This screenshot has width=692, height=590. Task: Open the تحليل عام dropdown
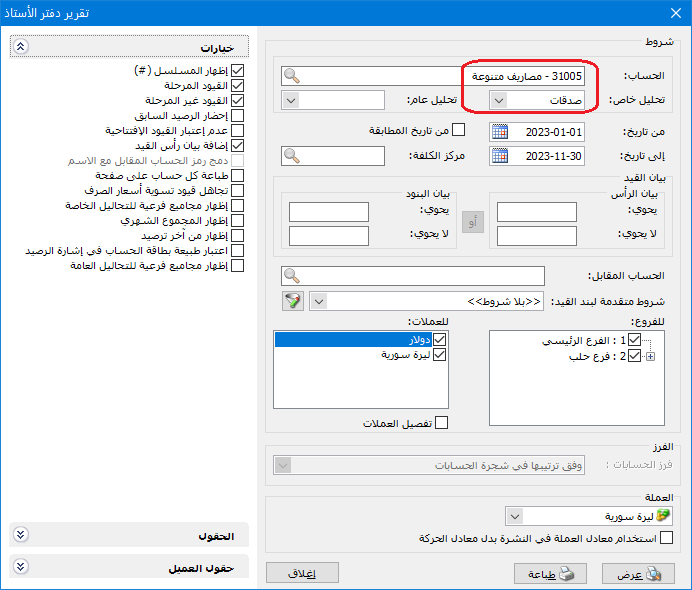291,100
